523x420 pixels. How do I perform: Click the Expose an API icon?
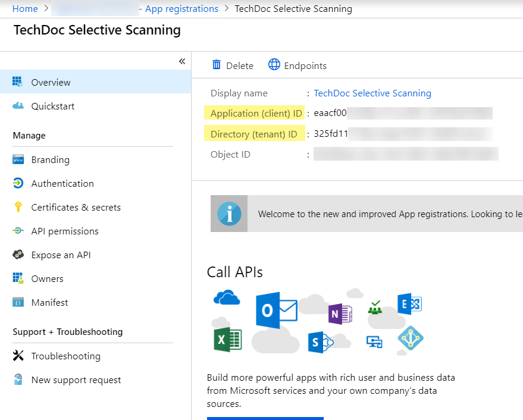click(x=18, y=255)
